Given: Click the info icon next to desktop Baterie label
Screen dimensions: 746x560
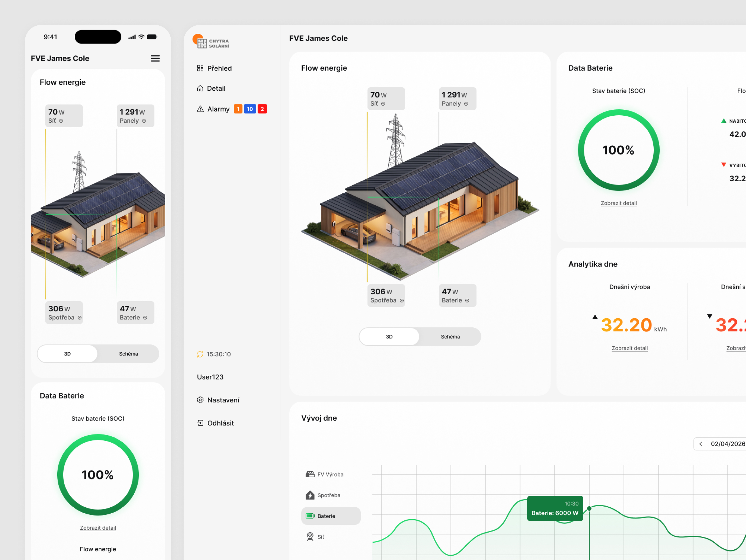Looking at the screenshot, I should (x=467, y=300).
